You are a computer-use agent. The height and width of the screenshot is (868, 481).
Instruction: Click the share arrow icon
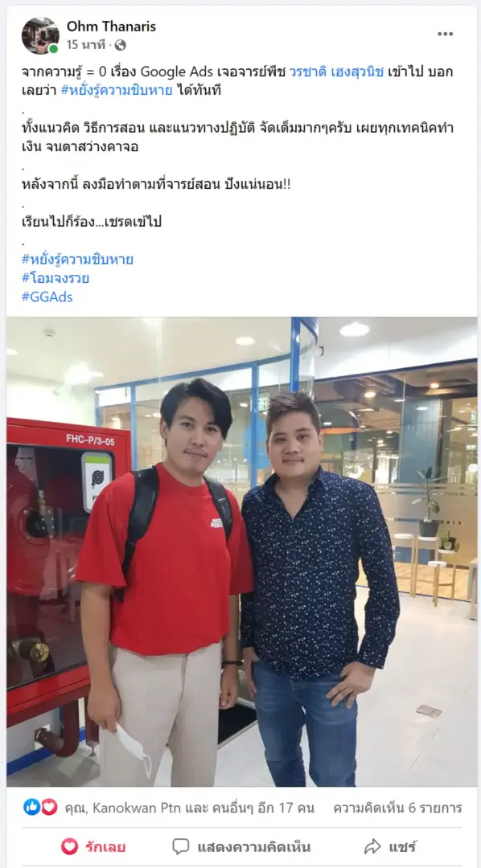(x=372, y=846)
